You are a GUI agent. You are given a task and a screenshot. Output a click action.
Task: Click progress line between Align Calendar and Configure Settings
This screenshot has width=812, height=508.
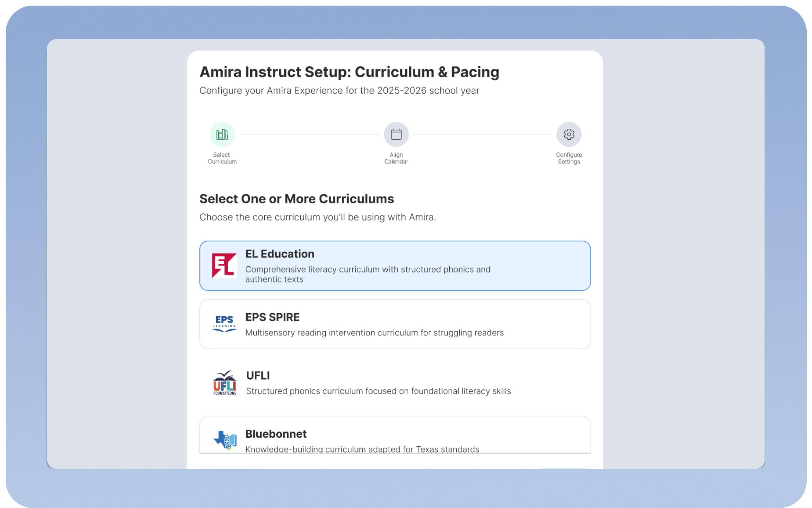coord(482,135)
